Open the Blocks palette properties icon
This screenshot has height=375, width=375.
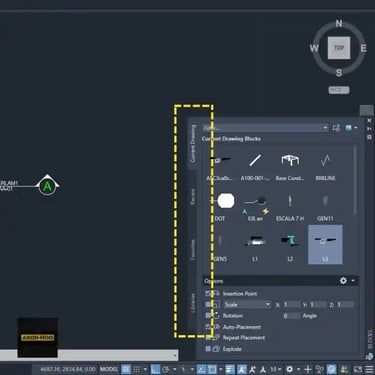[369, 137]
